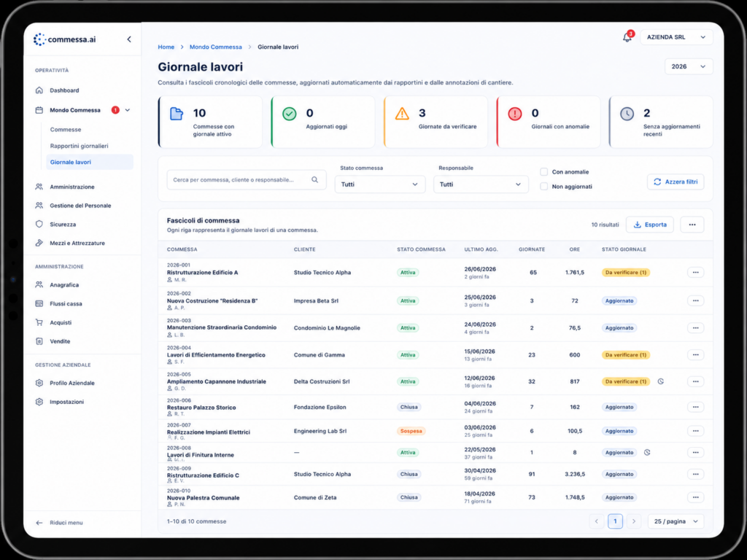This screenshot has width=747, height=560.
Task: Open the Responsabile dropdown
Action: 481,184
